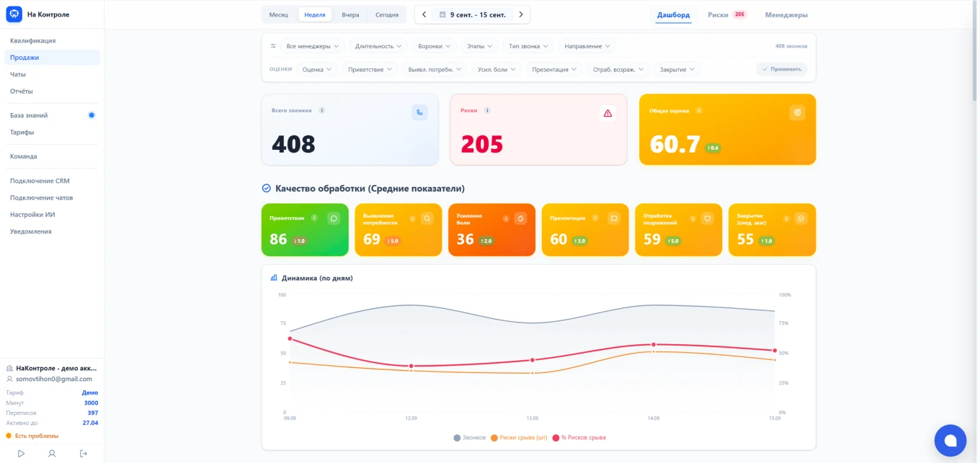Select the Месяц period option
The height and width of the screenshot is (463, 980).
click(x=279, y=14)
